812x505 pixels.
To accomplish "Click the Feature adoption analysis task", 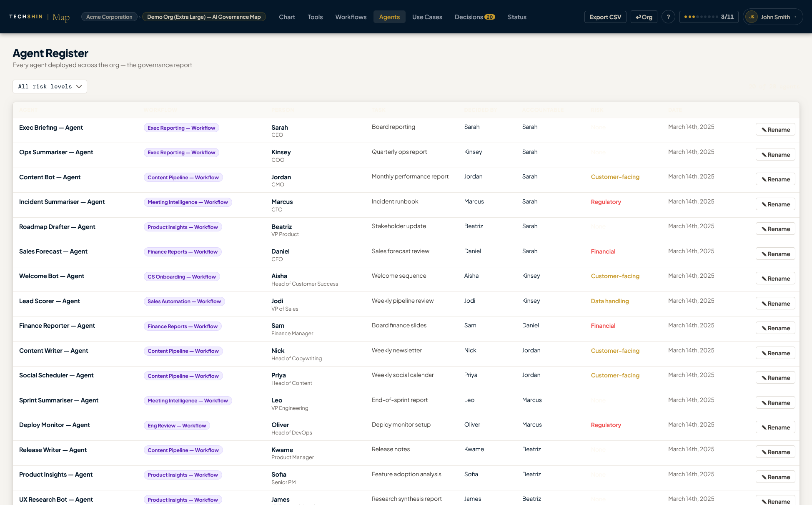I will click(x=406, y=474).
